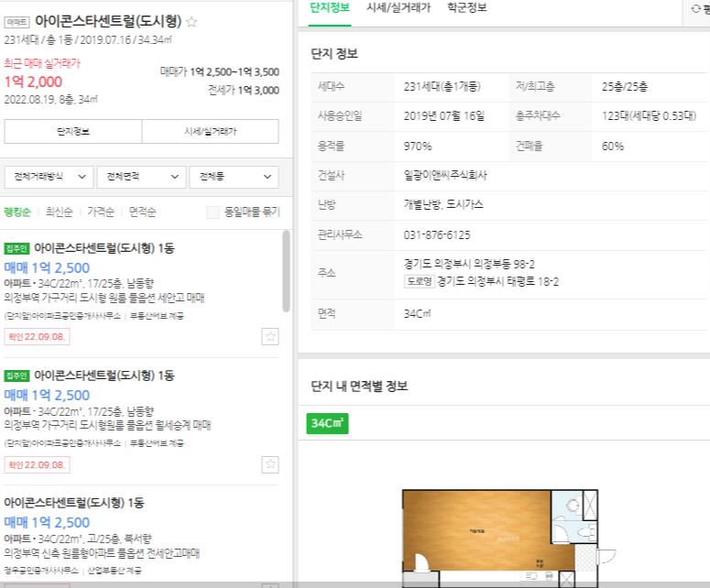Open the 학군정보 tab
The image size is (710, 588).
(x=467, y=7)
